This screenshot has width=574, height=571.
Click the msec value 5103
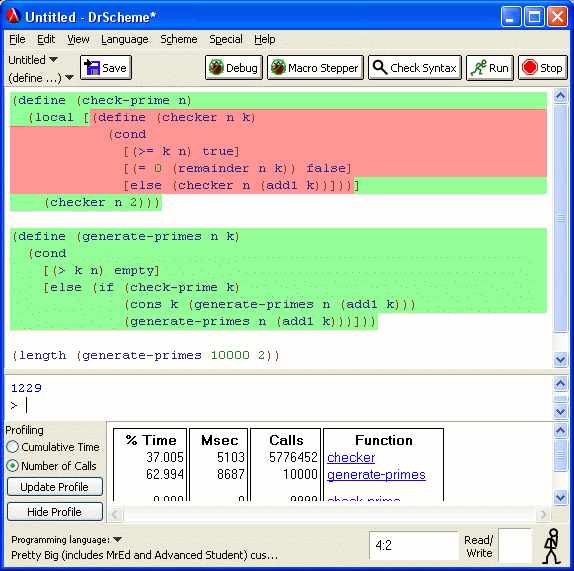(x=231, y=457)
